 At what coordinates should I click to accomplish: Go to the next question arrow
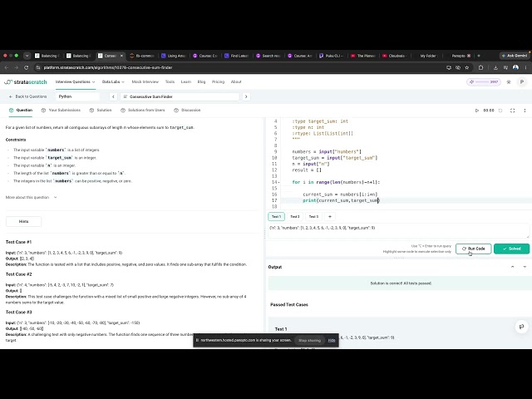click(x=246, y=96)
